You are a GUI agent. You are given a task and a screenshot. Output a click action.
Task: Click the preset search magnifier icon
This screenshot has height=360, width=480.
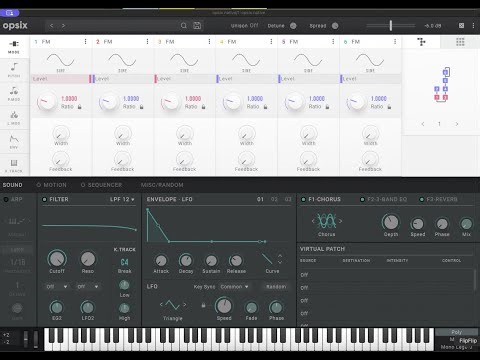pyautogui.click(x=184, y=25)
